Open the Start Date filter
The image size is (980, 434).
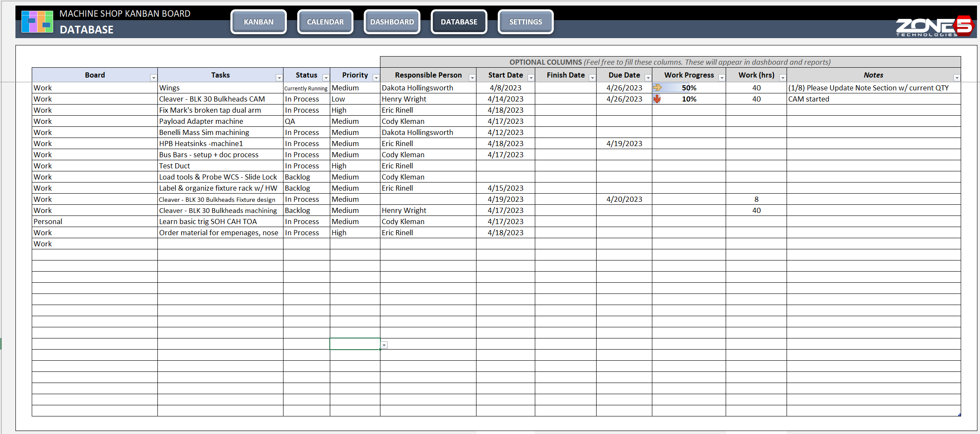pos(531,77)
